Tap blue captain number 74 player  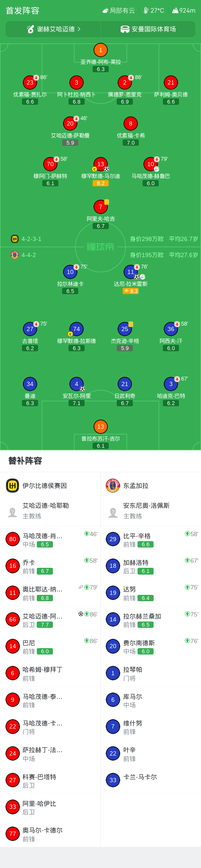76,329
